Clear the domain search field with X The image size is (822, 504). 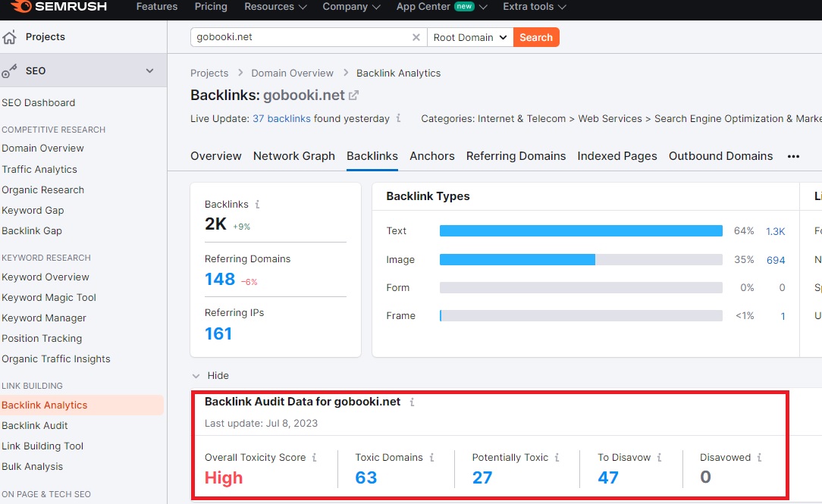click(x=416, y=37)
